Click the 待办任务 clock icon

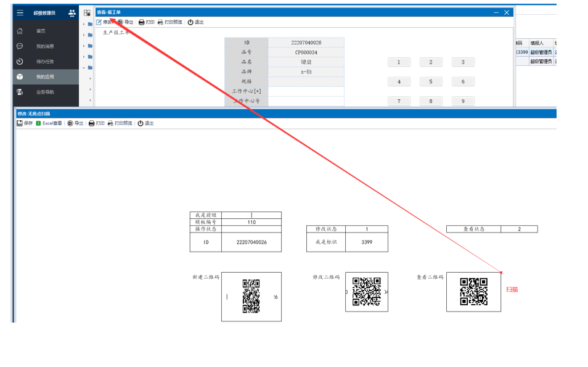[x=20, y=62]
